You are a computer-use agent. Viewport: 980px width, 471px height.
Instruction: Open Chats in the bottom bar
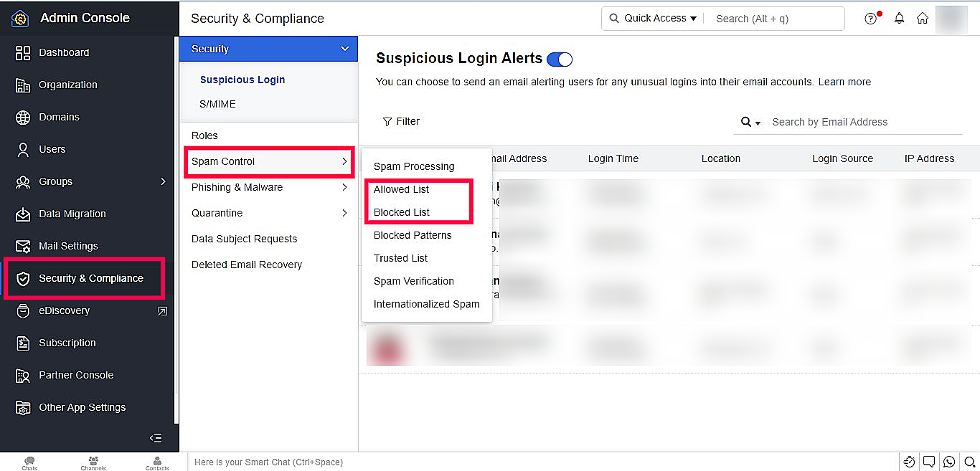(x=29, y=462)
